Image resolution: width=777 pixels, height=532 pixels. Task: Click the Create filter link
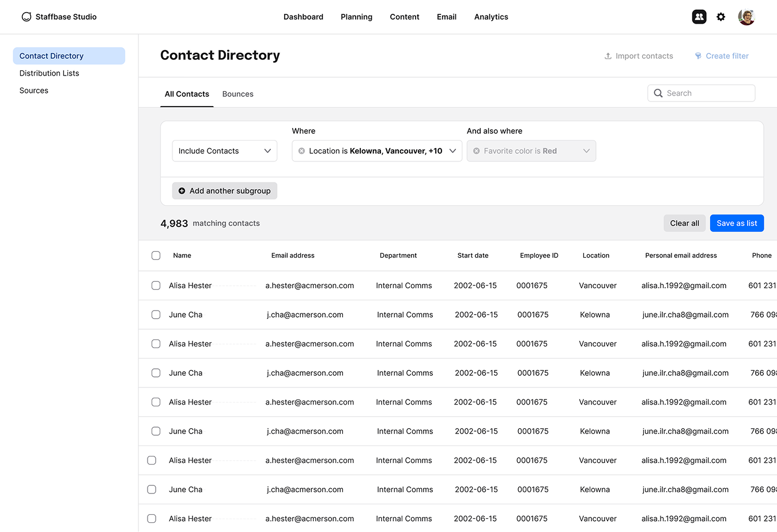pos(722,56)
